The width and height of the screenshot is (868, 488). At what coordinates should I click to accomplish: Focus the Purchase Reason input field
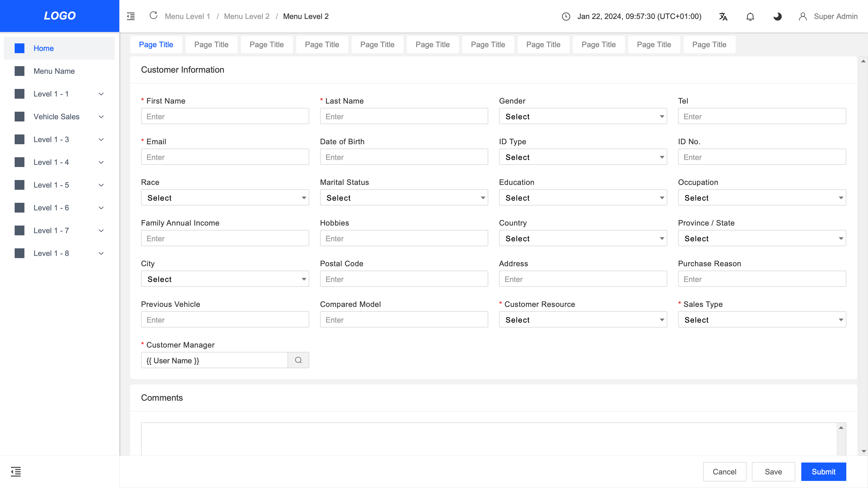[x=762, y=279]
